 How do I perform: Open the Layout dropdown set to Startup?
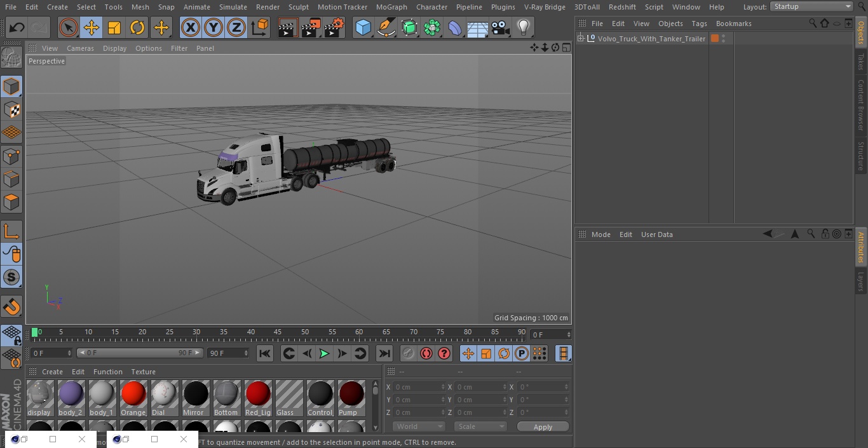(x=811, y=6)
